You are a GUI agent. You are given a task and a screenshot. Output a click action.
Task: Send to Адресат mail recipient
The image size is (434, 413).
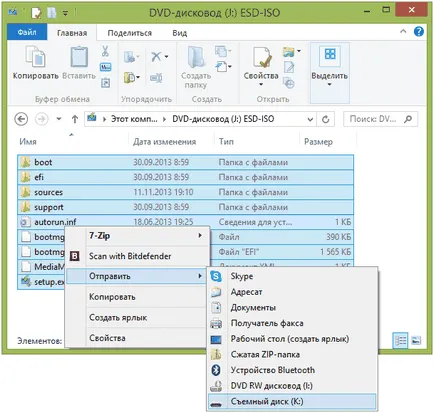[x=292, y=292]
